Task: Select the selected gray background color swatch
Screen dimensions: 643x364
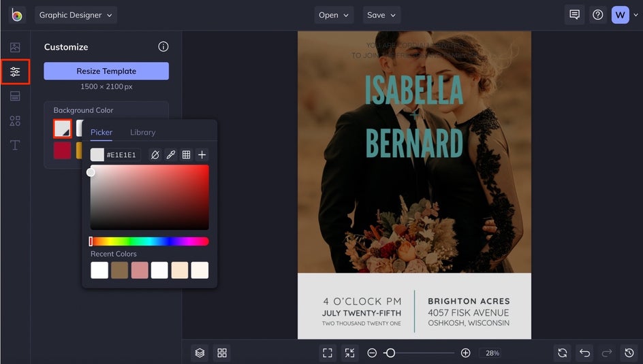Action: click(63, 129)
